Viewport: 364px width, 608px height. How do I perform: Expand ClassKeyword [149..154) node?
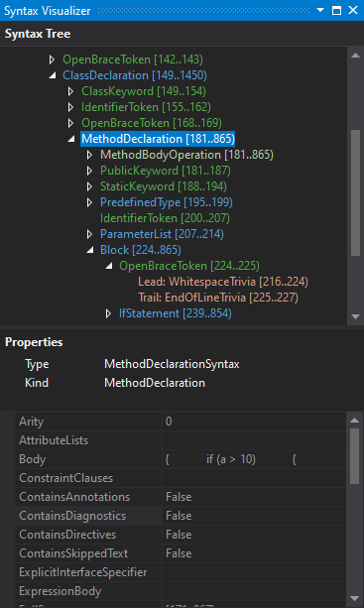[x=70, y=91]
